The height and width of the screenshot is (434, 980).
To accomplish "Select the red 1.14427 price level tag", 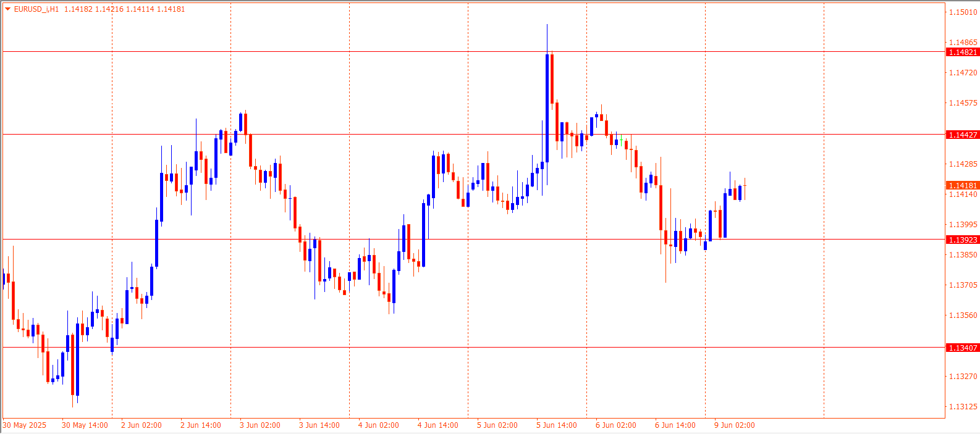I will click(x=963, y=135).
